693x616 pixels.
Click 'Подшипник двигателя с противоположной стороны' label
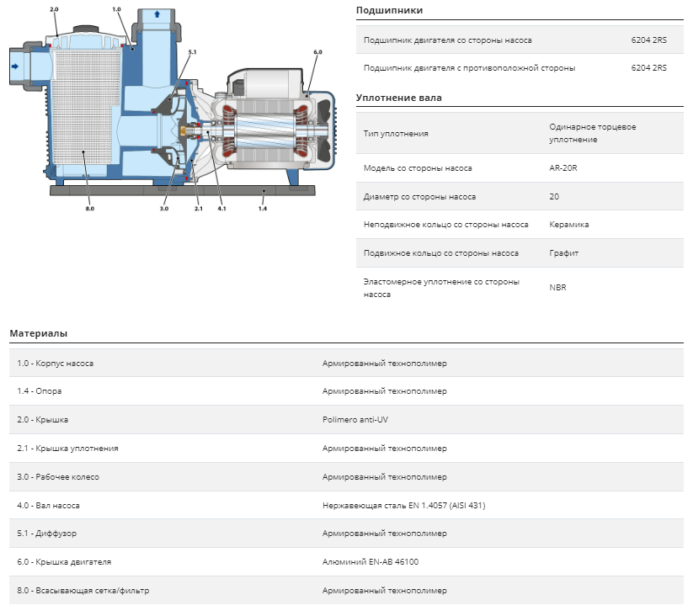(x=469, y=68)
